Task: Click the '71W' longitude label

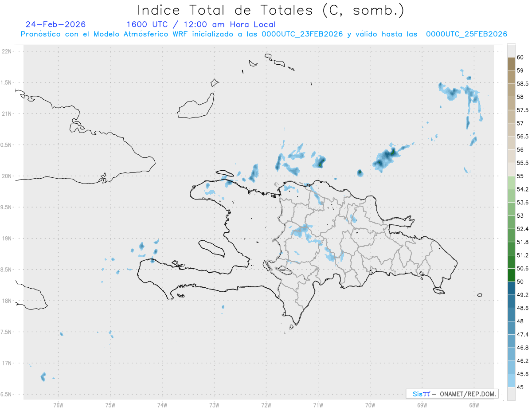Action: pos(318,405)
